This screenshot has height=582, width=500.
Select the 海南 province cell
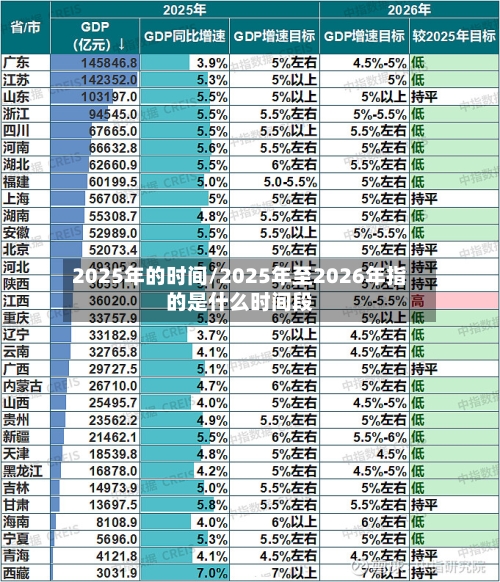[25, 521]
